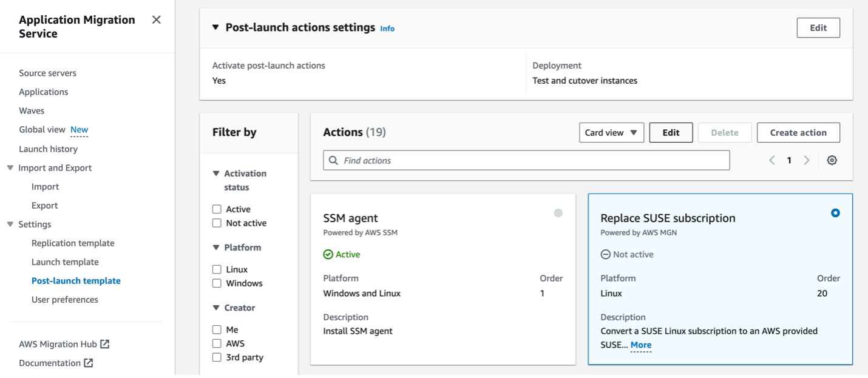Image resolution: width=868 pixels, height=378 pixels.
Task: Click the Not active status icon on SUSE card
Action: (605, 254)
